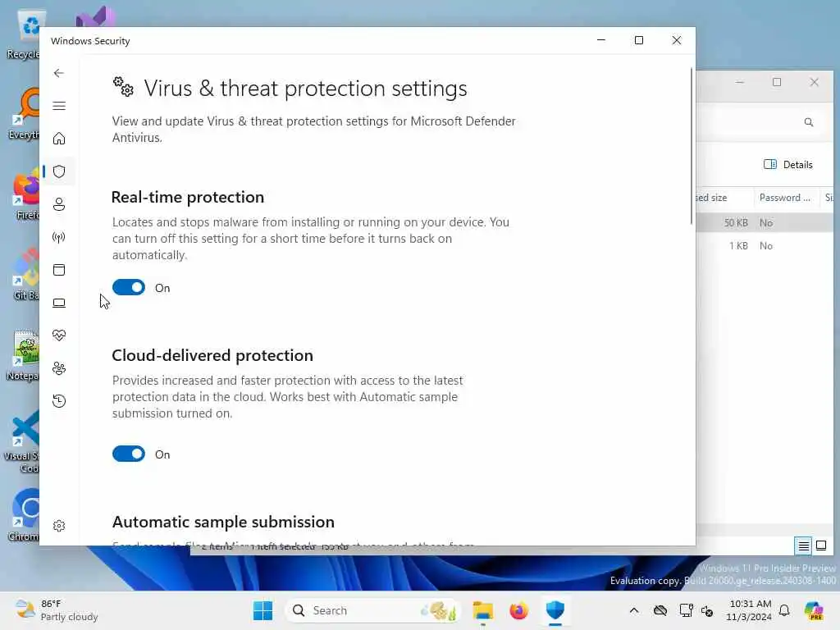Screen dimensions: 840x630
Task: Click the taskbar Search box
Action: (373, 610)
